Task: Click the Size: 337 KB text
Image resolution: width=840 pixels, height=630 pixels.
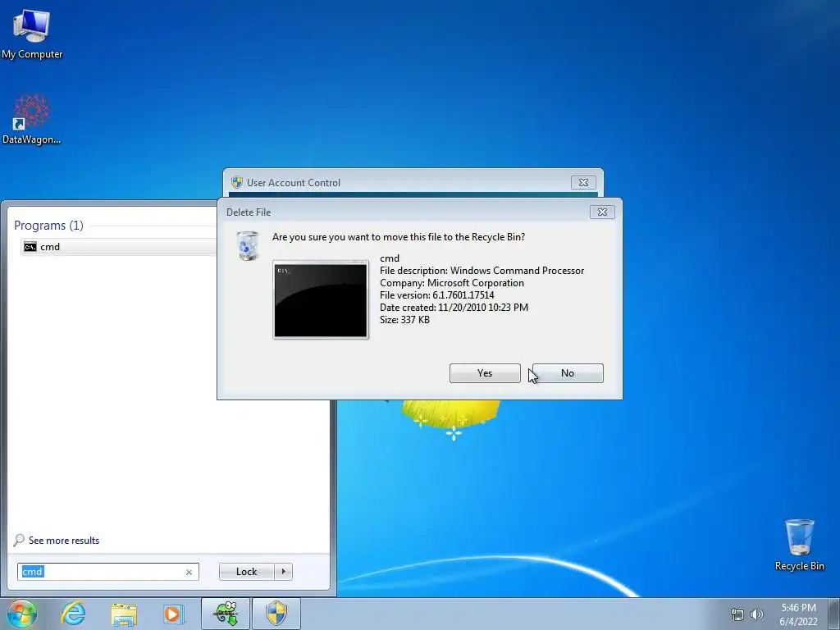Action: [405, 320]
